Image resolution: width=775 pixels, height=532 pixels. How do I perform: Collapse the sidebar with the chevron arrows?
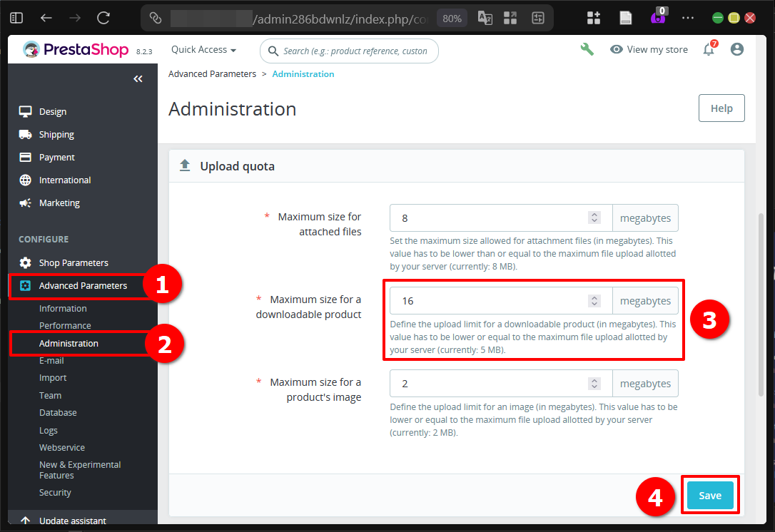click(138, 78)
